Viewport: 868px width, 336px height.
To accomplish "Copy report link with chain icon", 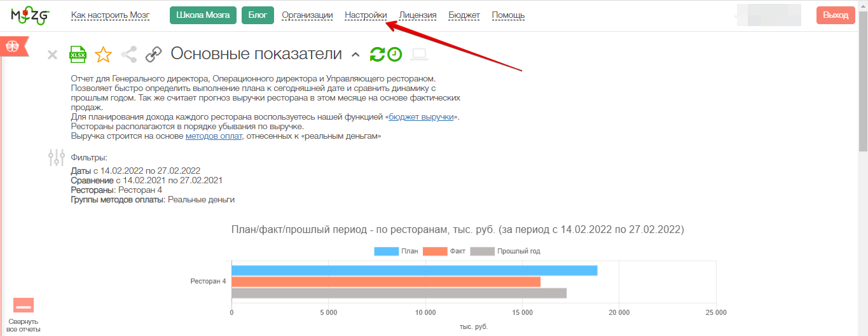I will 153,55.
